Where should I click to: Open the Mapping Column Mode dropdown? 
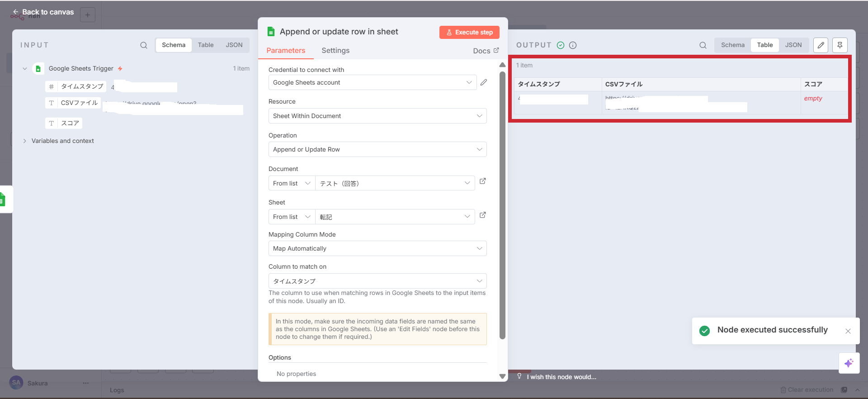click(377, 249)
